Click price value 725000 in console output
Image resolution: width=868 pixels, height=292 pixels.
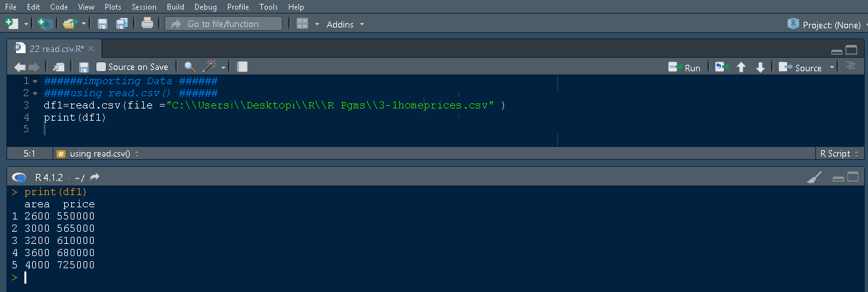[76, 265]
